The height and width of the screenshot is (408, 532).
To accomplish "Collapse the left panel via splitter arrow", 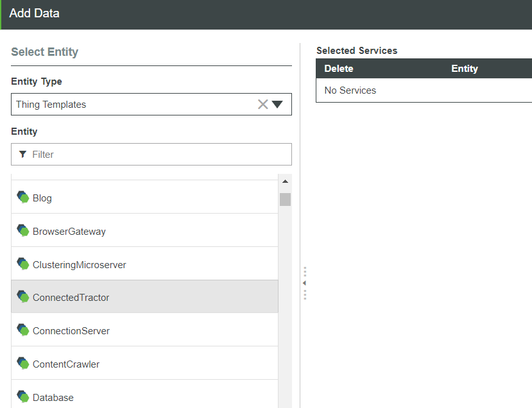I will pyautogui.click(x=304, y=283).
